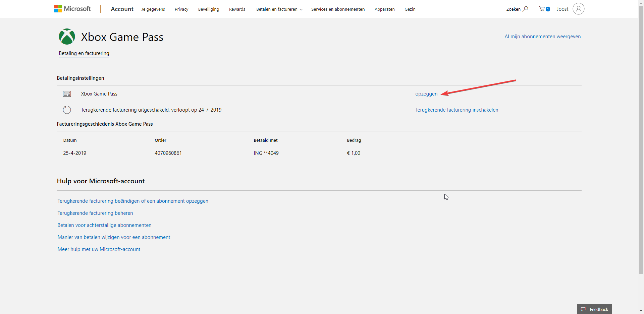Expand the Betalen en factureren dropdown

279,9
